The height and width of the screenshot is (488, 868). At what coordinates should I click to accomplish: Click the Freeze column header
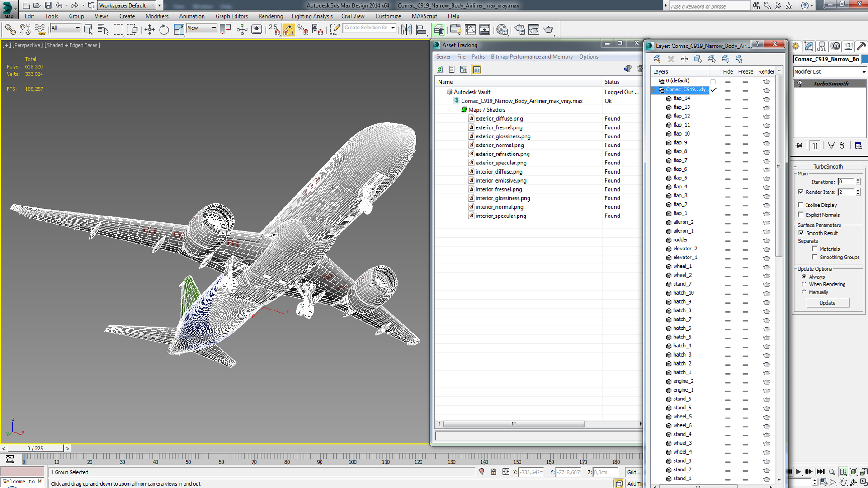pos(745,72)
